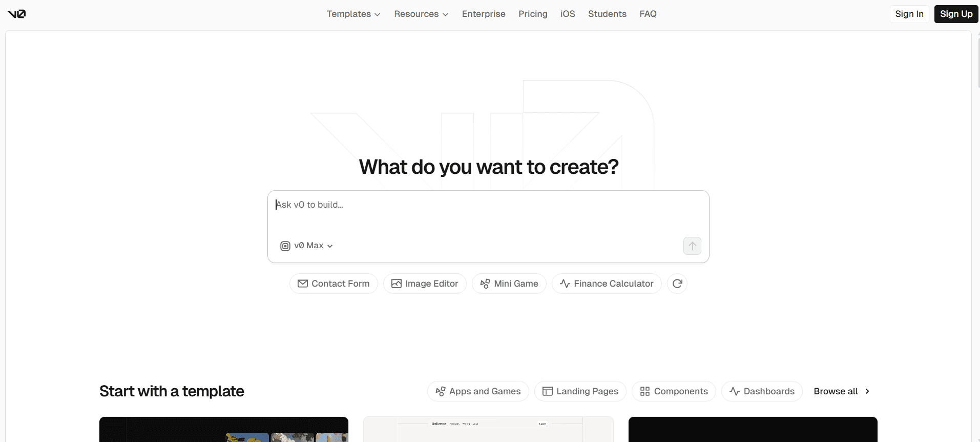The image size is (980, 442).
Task: Open the FAQ page
Action: (648, 14)
